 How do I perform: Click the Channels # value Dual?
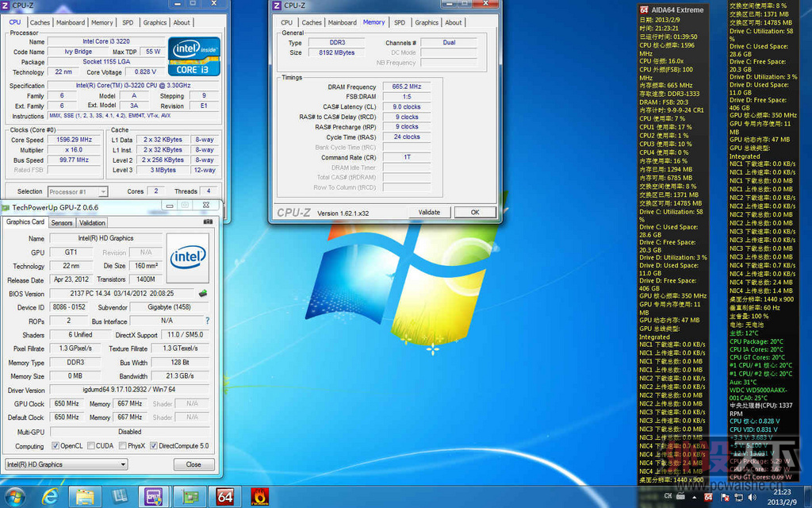click(x=449, y=43)
